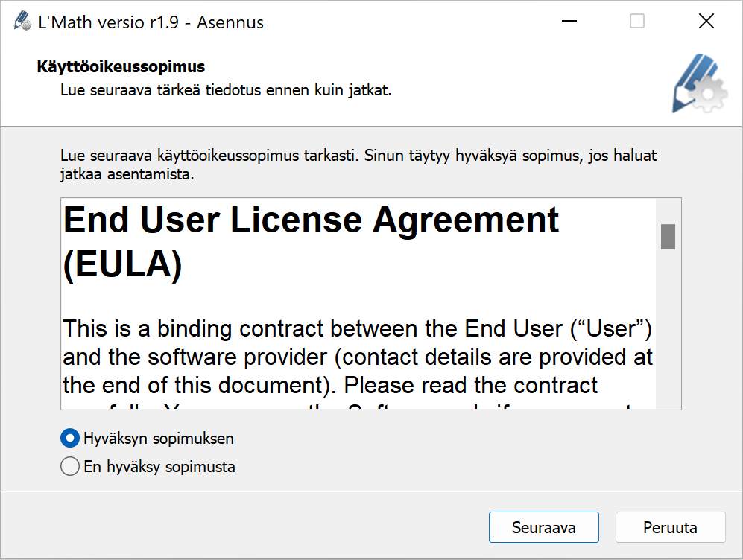The width and height of the screenshot is (743, 560).
Task: Choose the "En hyväksy sopimusta" radio button
Action: [69, 466]
